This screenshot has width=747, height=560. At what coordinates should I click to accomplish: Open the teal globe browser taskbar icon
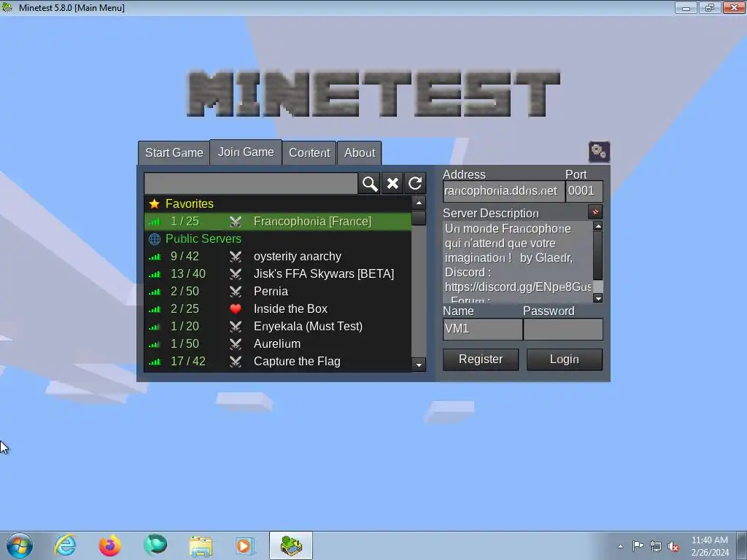155,545
